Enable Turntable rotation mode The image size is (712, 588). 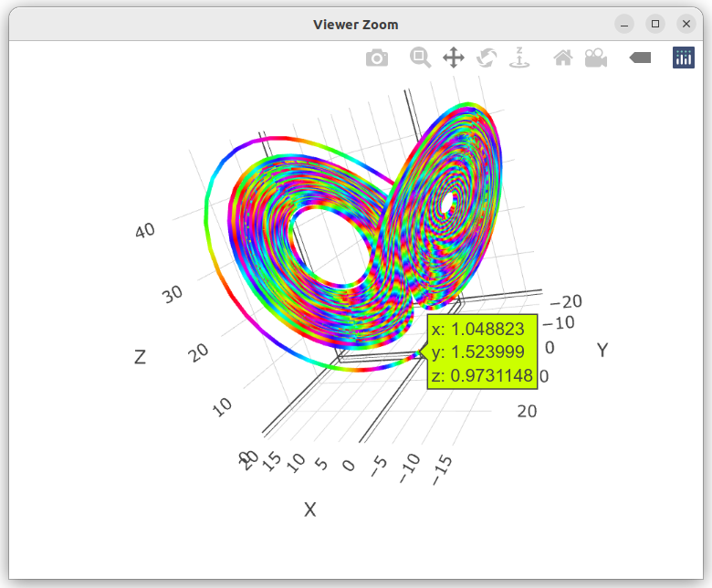[x=519, y=58]
